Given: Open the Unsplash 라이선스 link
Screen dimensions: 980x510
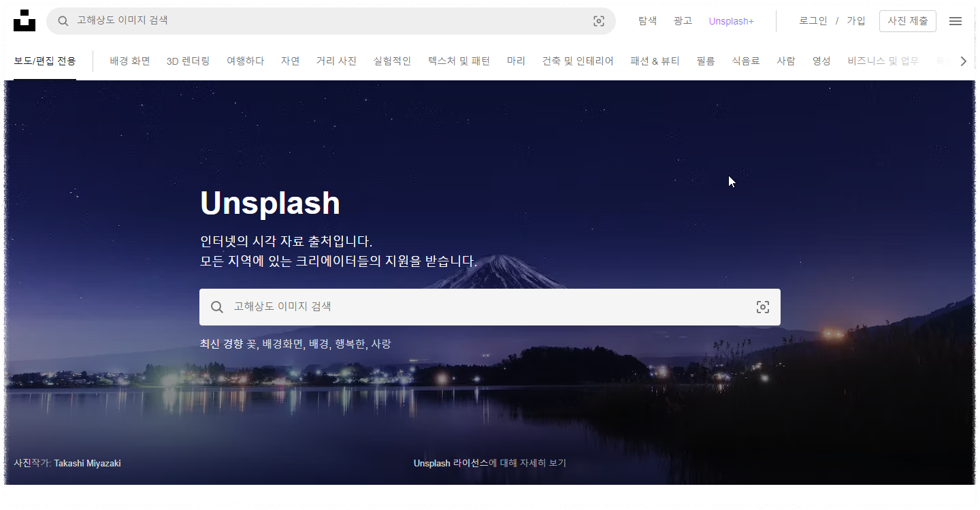Looking at the screenshot, I should tap(451, 464).
